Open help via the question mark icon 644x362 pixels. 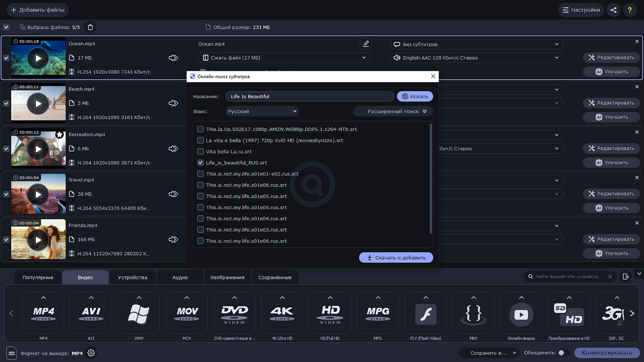630,10
